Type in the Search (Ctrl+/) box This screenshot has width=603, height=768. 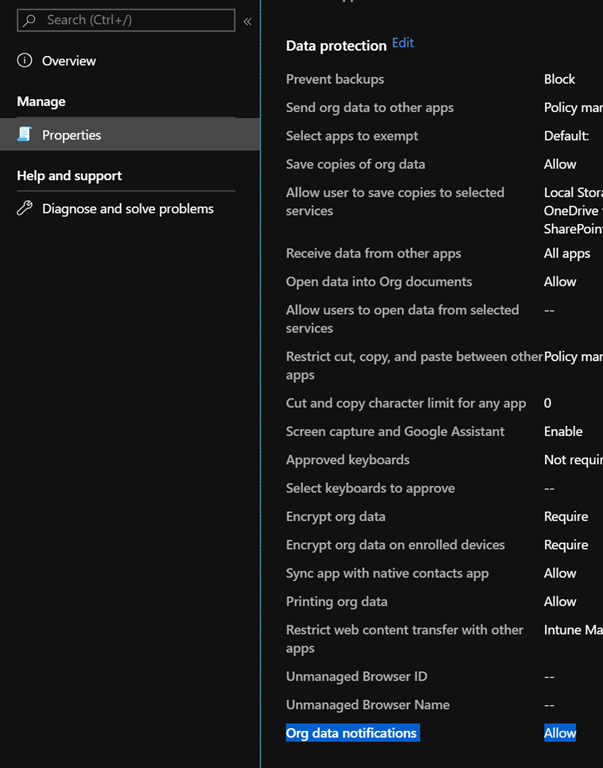coord(135,20)
